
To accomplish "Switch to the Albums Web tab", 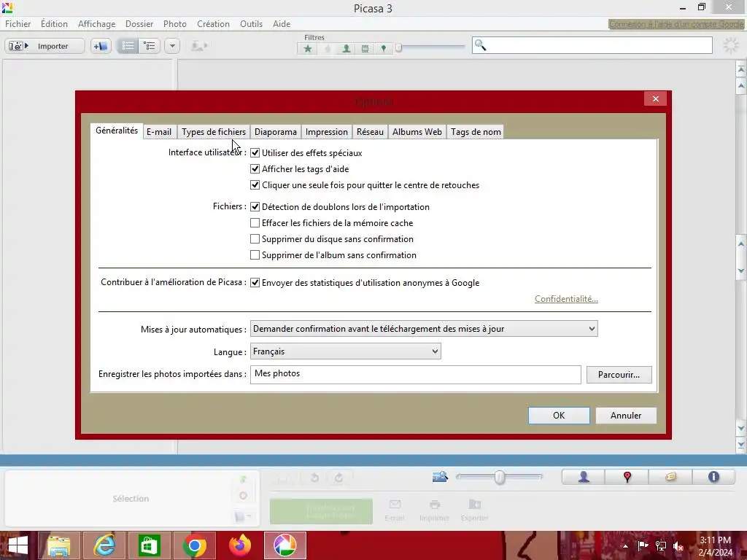I will click(417, 132).
